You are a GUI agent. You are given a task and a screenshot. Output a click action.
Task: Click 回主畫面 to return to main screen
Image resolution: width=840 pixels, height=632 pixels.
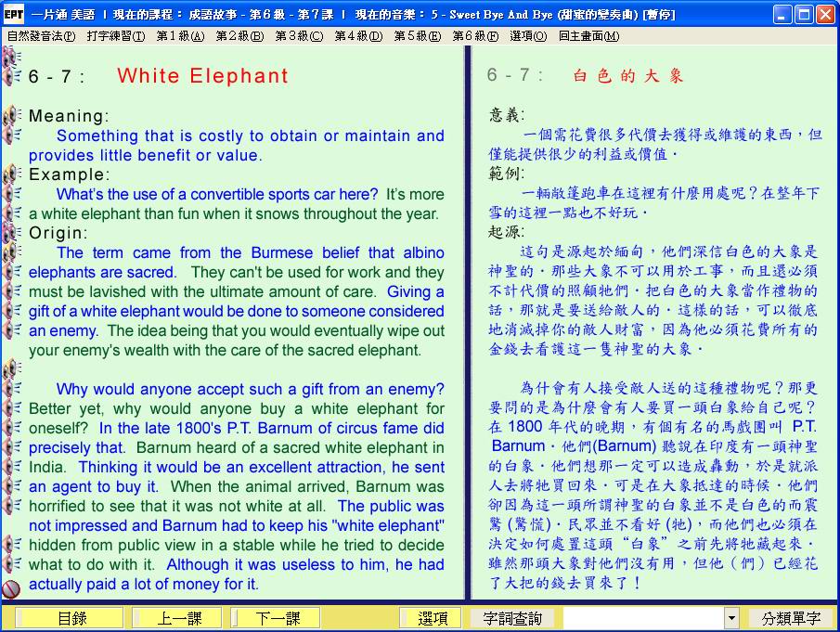pyautogui.click(x=588, y=36)
